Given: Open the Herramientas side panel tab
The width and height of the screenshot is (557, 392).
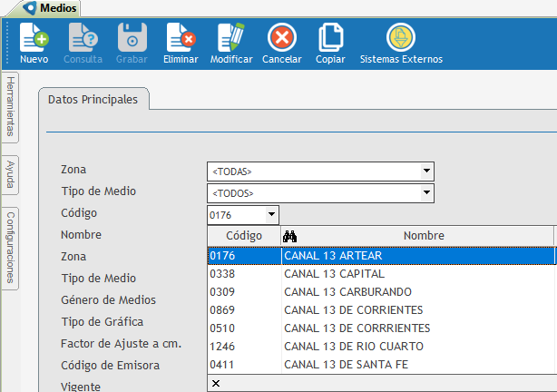Looking at the screenshot, I should click(10, 105).
